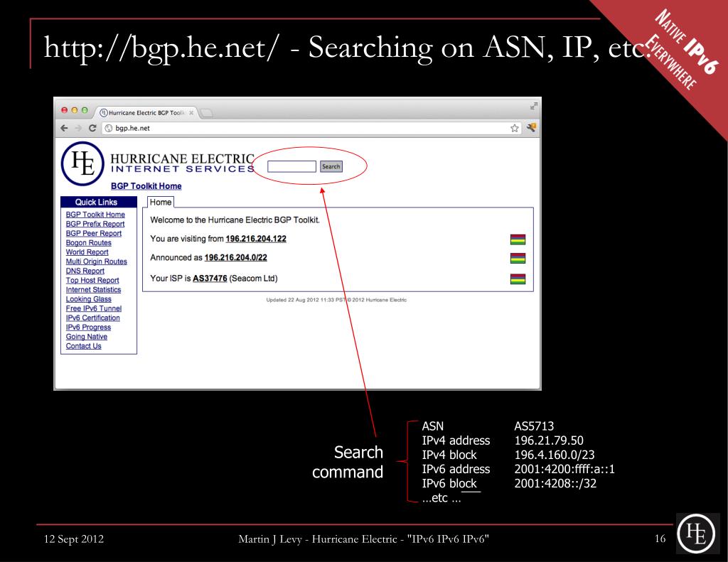Screen dimensions: 728x562
Task: Click the 'IPv4 block' label in the list
Action: click(x=449, y=455)
